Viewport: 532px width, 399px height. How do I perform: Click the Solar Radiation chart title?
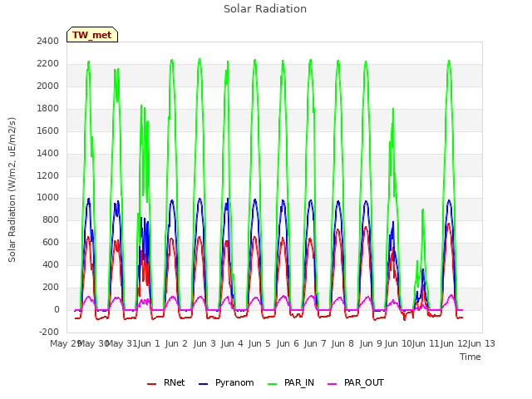[265, 9]
